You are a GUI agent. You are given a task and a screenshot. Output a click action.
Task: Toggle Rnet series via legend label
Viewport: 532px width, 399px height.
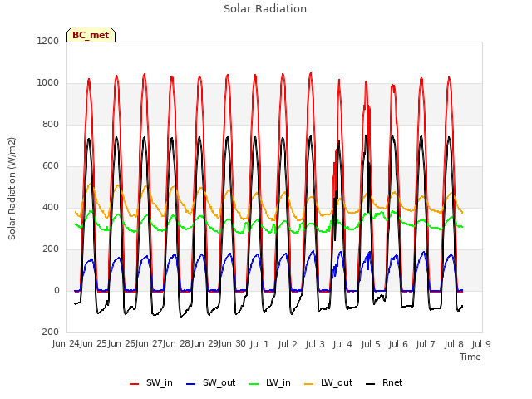[392, 382]
